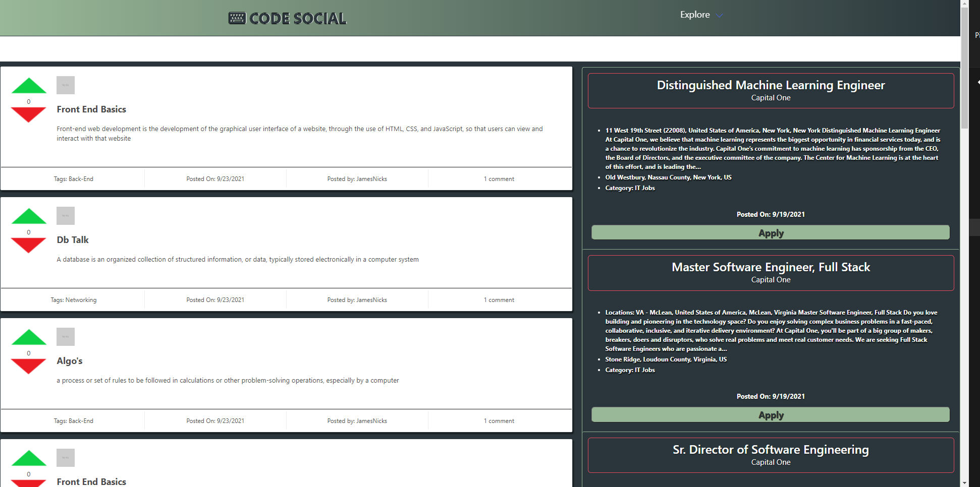Click Category: IT Jobs under Machine Learning job
This screenshot has width=980, height=487.
pyautogui.click(x=630, y=188)
